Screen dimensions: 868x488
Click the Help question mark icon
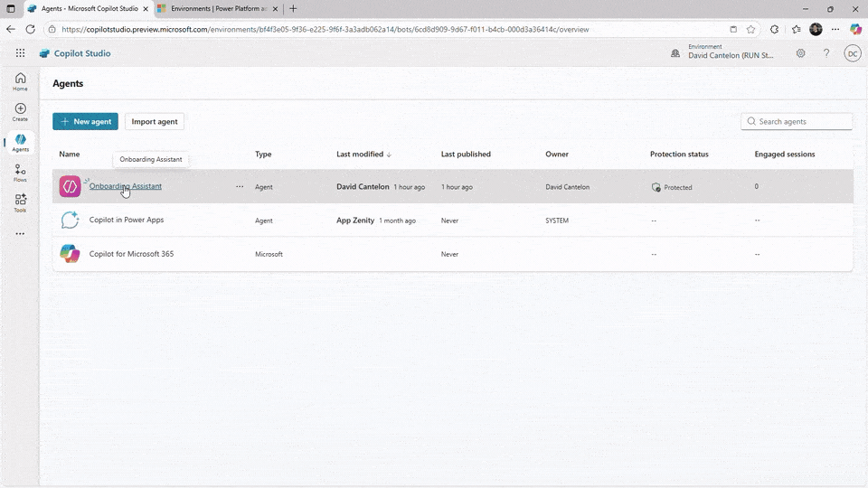(x=826, y=53)
